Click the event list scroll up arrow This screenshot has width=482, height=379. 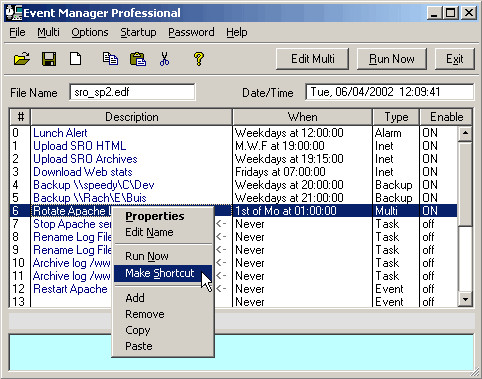click(465, 134)
